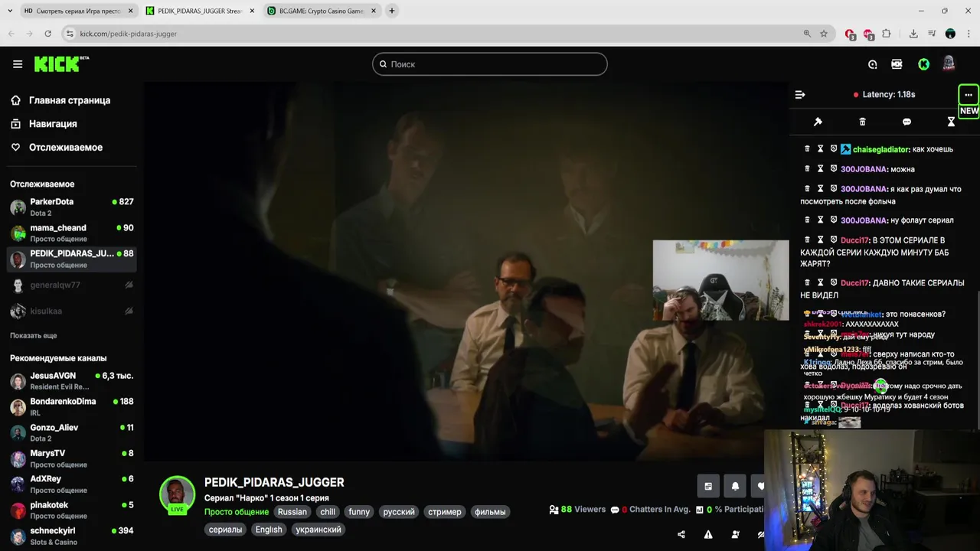Click the clock history icon in Kick header
The height and width of the screenshot is (551, 980).
pyautogui.click(x=872, y=64)
